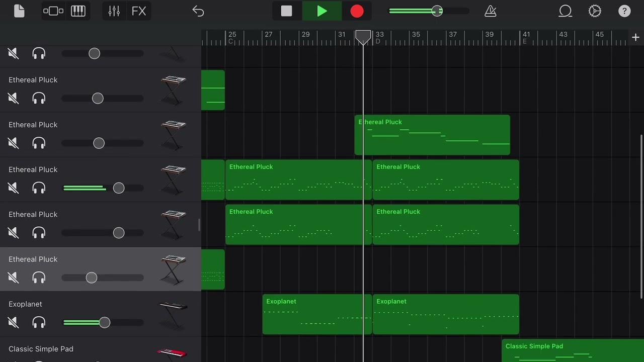Screen dimensions: 644x362
Task: Open the sound browser view button
Action: pos(53,11)
